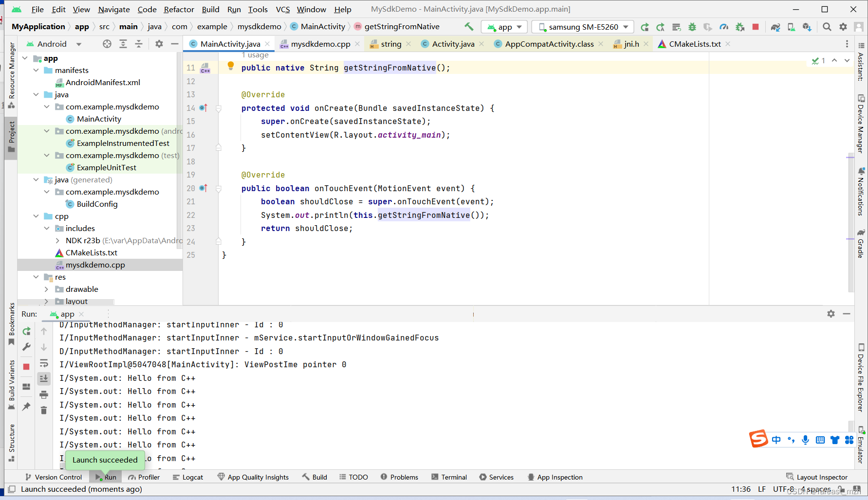Click the '1 usage' hint above getStringFromNative
The height and width of the screenshot is (500, 868).
[x=255, y=55]
